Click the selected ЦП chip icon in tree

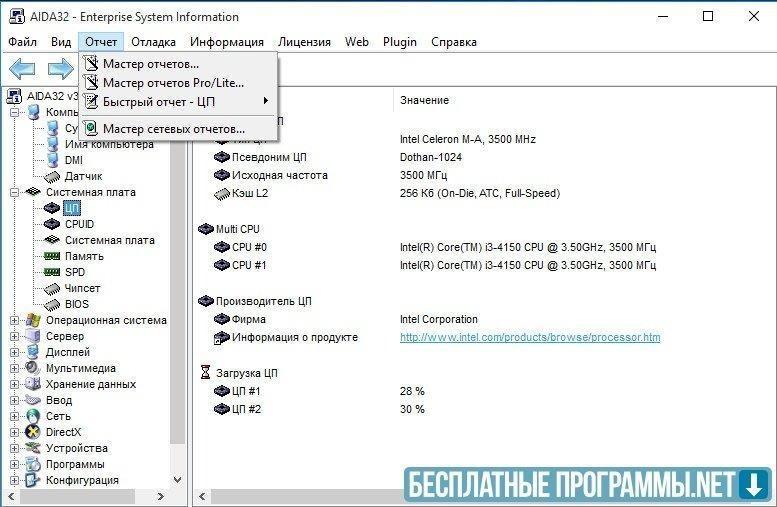click(52, 208)
